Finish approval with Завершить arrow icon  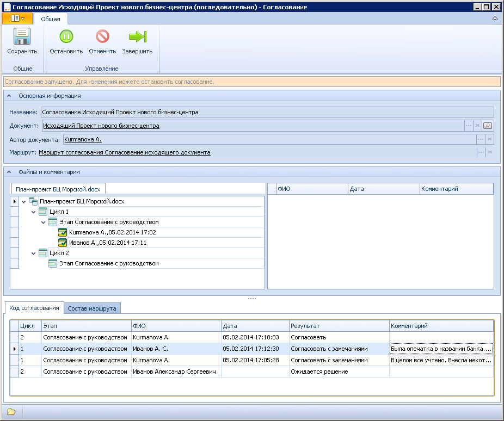[x=138, y=36]
